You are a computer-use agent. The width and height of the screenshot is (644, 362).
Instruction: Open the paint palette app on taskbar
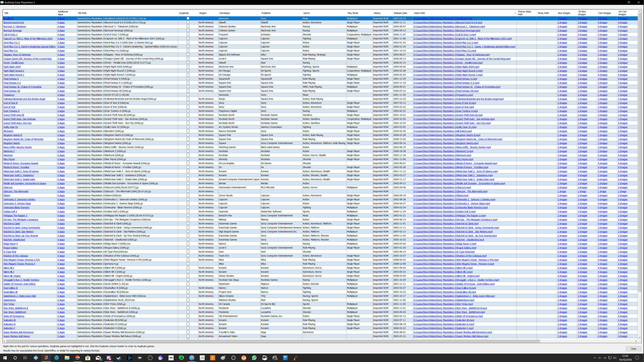pos(223,358)
